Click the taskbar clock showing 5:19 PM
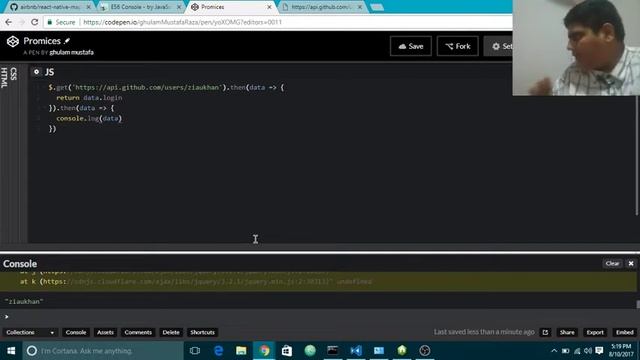Viewport: 640px width, 360px height. pyautogui.click(x=622, y=351)
